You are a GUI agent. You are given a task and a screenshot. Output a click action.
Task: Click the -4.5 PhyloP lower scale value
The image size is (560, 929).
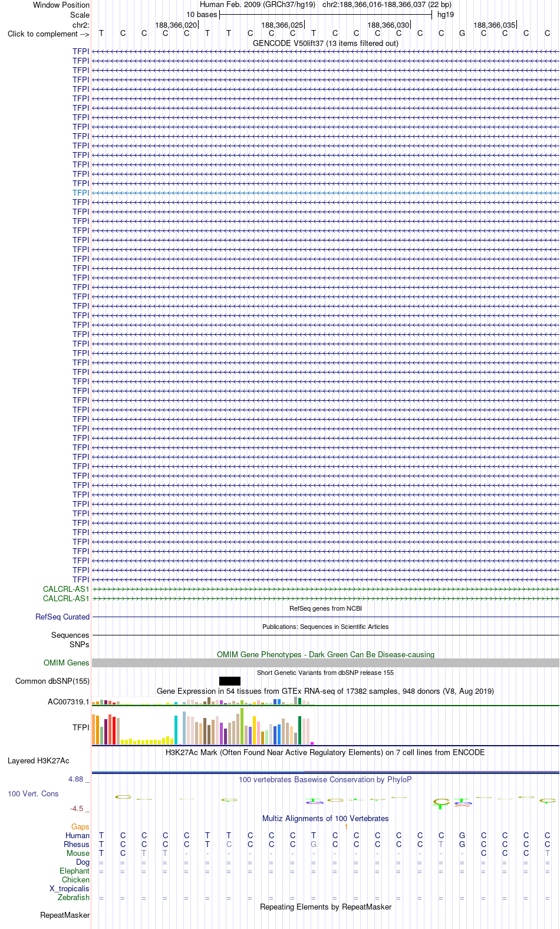click(x=77, y=809)
